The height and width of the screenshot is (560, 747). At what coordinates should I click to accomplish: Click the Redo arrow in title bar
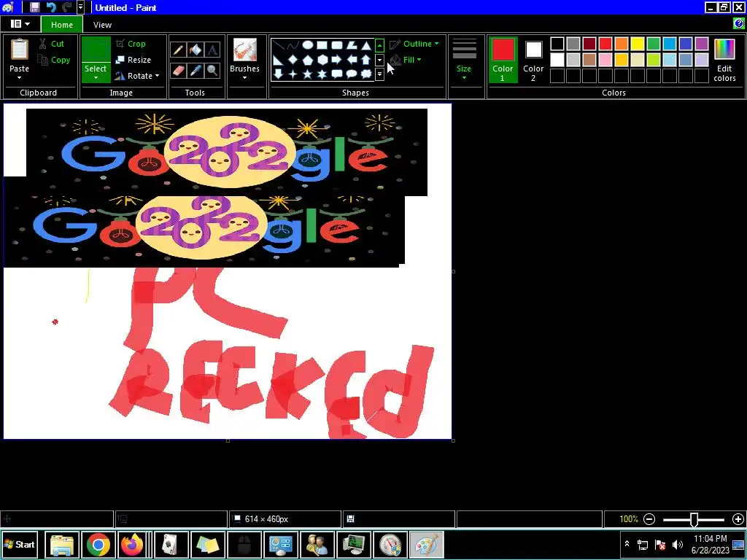(67, 7)
